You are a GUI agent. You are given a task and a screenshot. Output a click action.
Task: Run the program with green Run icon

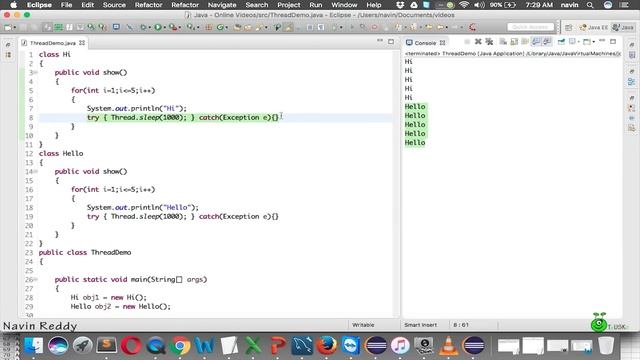158,27
